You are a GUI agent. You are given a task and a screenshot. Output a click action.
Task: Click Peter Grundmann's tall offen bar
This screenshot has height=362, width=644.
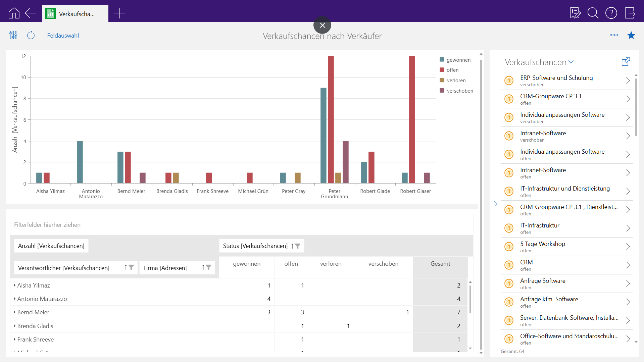(331, 119)
